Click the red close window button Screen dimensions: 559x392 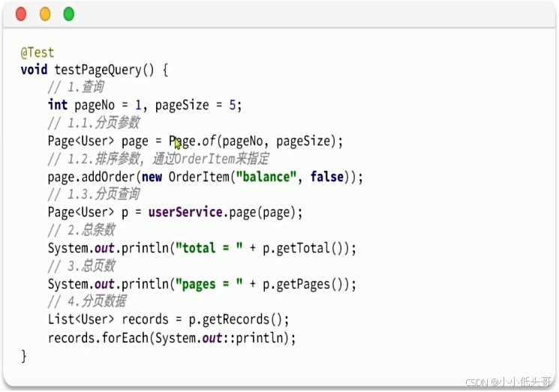click(21, 14)
